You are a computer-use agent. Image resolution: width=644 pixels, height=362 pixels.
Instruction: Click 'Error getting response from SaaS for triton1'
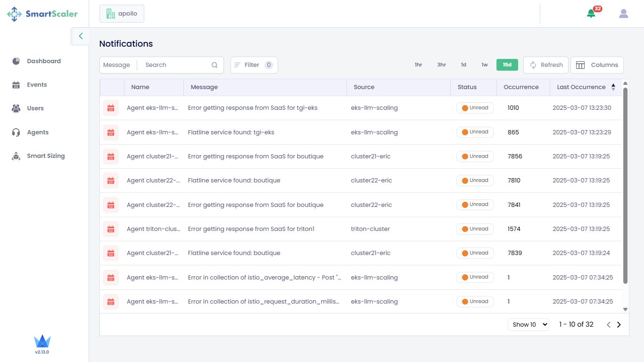click(x=251, y=229)
